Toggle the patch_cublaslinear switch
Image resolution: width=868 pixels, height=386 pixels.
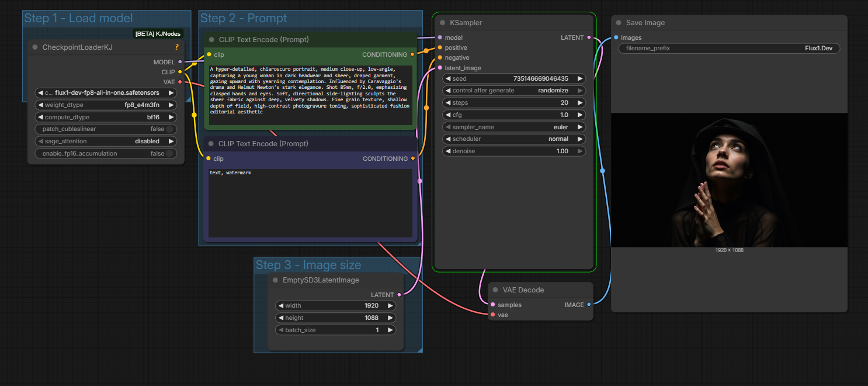[169, 129]
